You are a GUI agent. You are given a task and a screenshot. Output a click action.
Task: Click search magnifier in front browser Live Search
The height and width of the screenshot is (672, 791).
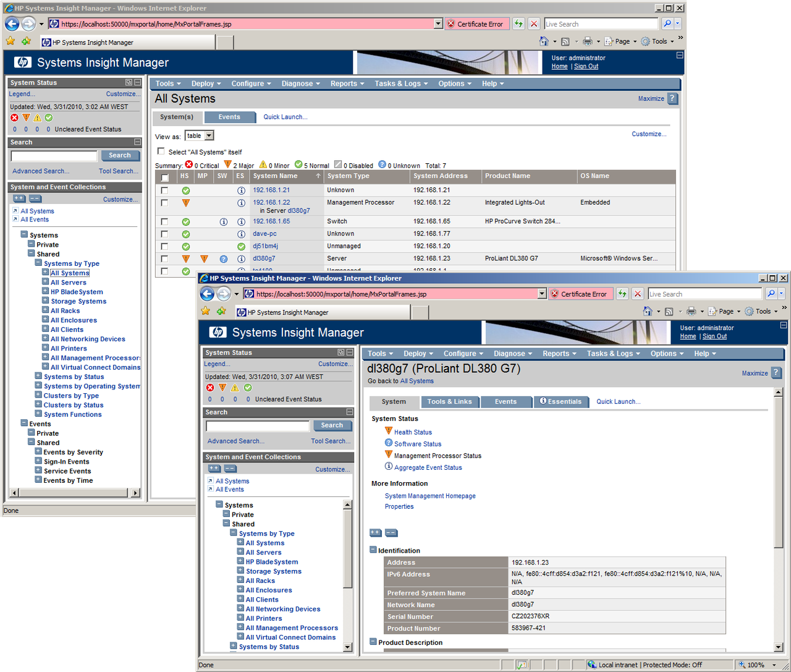(x=771, y=294)
